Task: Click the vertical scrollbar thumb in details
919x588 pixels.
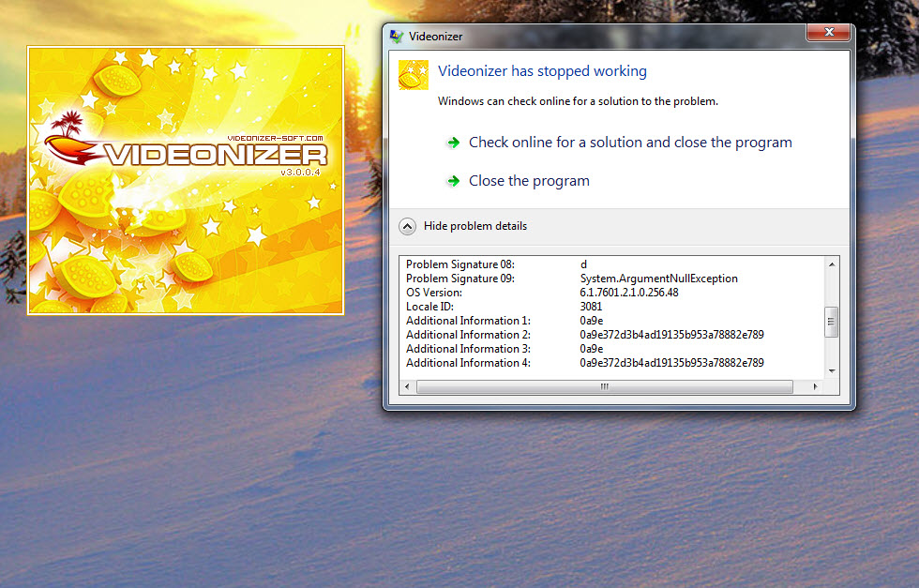Action: click(x=831, y=322)
